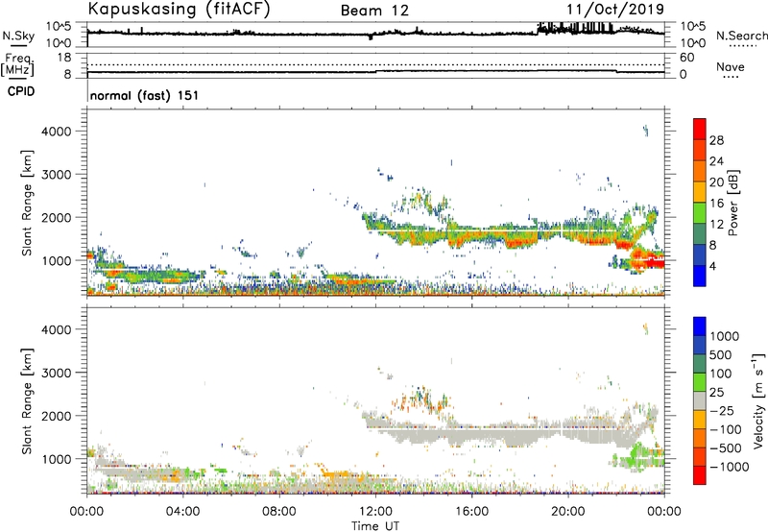Click the 'Time UT' axis title
Image resolution: width=768 pixels, height=532 pixels.
375,526
